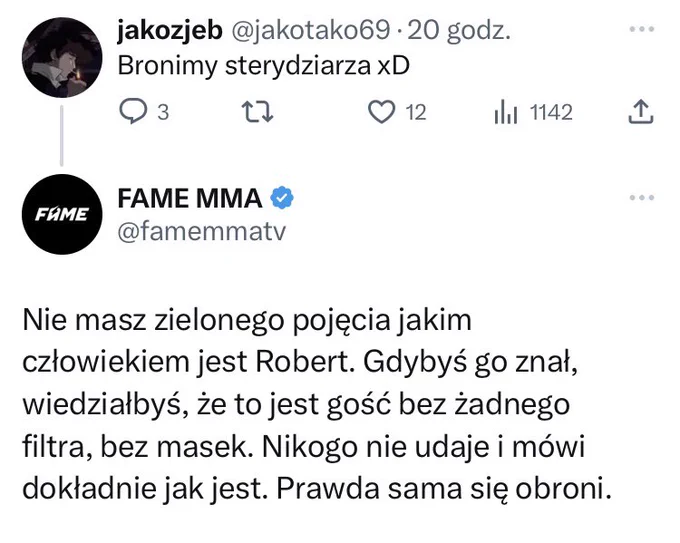Open more options on jakozjeb's post
Viewport: 680px width, 543px height.
(x=640, y=30)
